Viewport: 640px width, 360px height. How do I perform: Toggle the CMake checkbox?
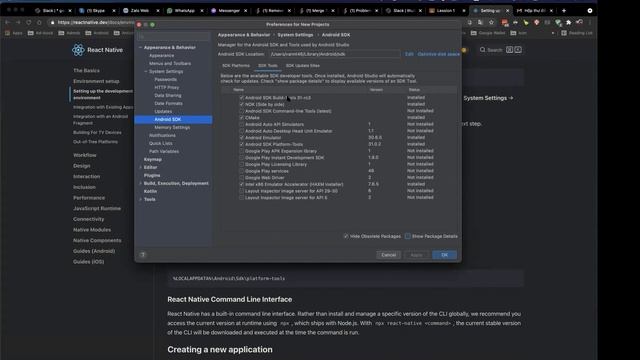[x=242, y=118]
